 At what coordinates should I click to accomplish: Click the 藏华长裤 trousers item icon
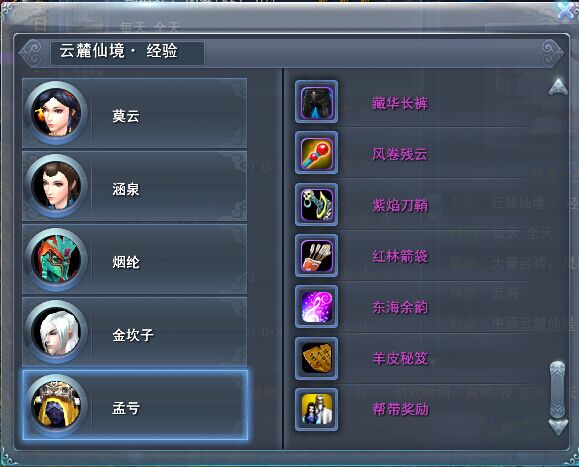tap(316, 102)
